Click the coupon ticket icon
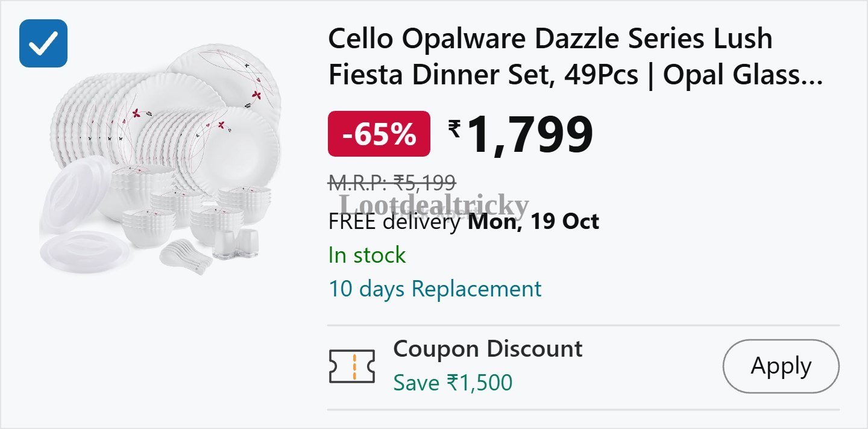The height and width of the screenshot is (429, 868). point(352,366)
